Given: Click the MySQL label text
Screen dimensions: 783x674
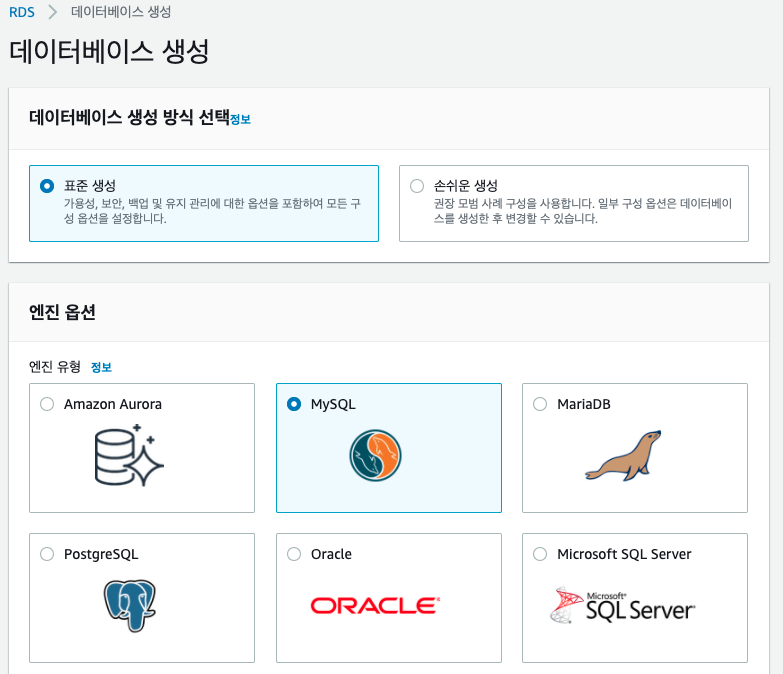Looking at the screenshot, I should pyautogui.click(x=333, y=404).
